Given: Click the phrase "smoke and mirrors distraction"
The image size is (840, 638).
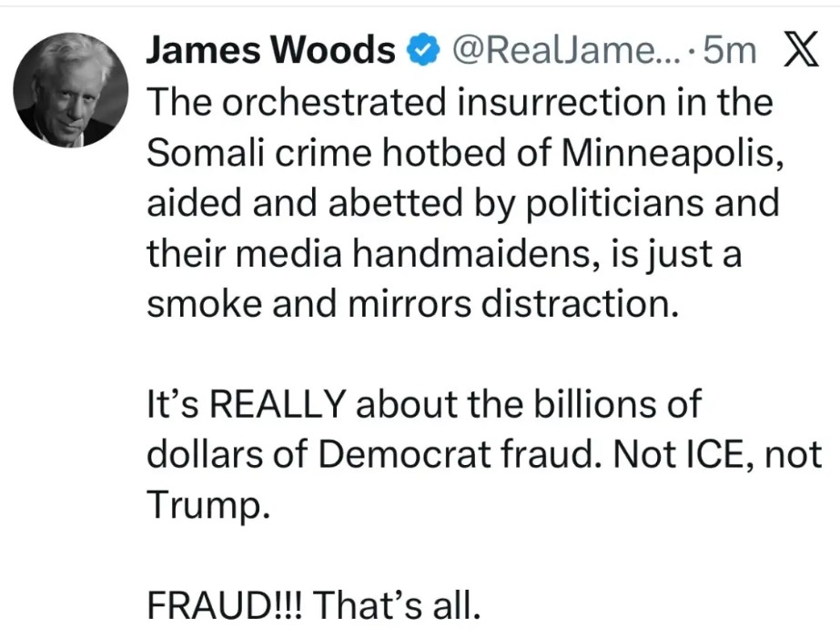Looking at the screenshot, I should 412,303.
